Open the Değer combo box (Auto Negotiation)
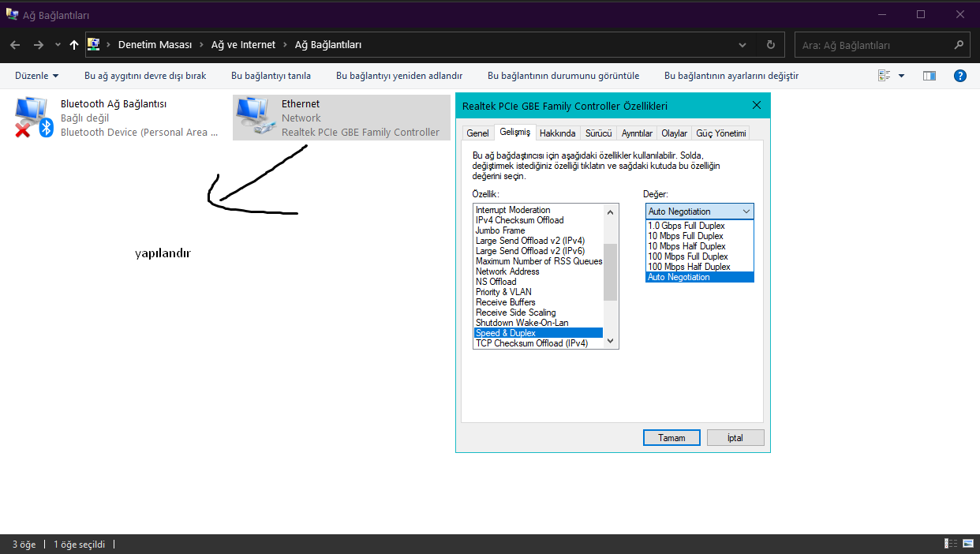Screen dimensions: 980x554 click(x=700, y=211)
